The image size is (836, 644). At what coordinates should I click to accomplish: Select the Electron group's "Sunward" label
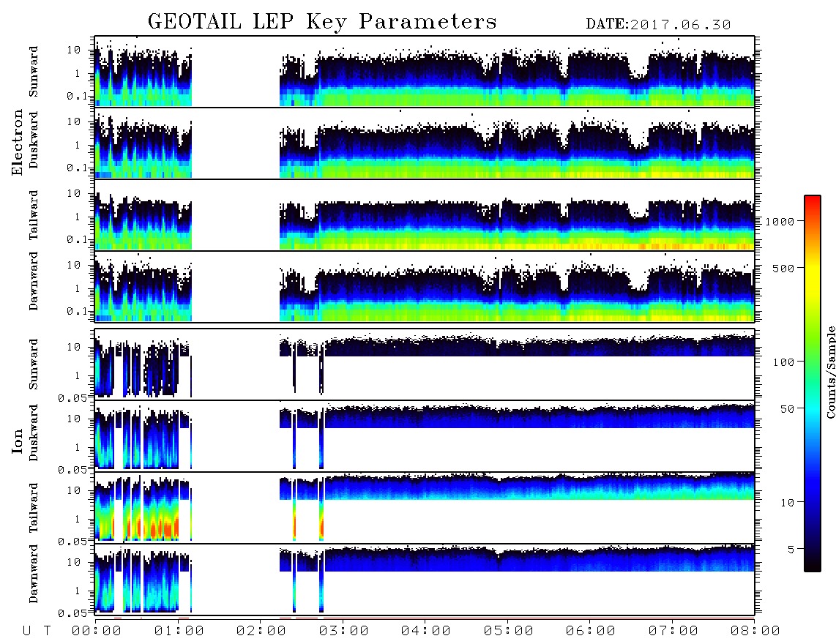tap(34, 72)
